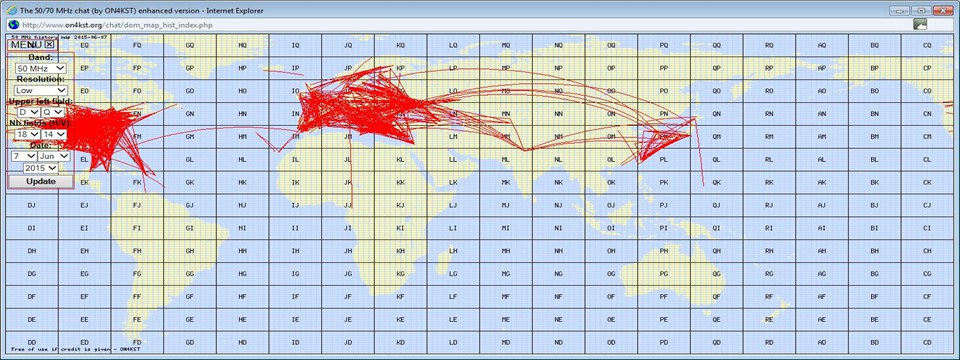This screenshot has width=960, height=360.
Task: Click the page icon right of address bar
Action: pos(920,24)
